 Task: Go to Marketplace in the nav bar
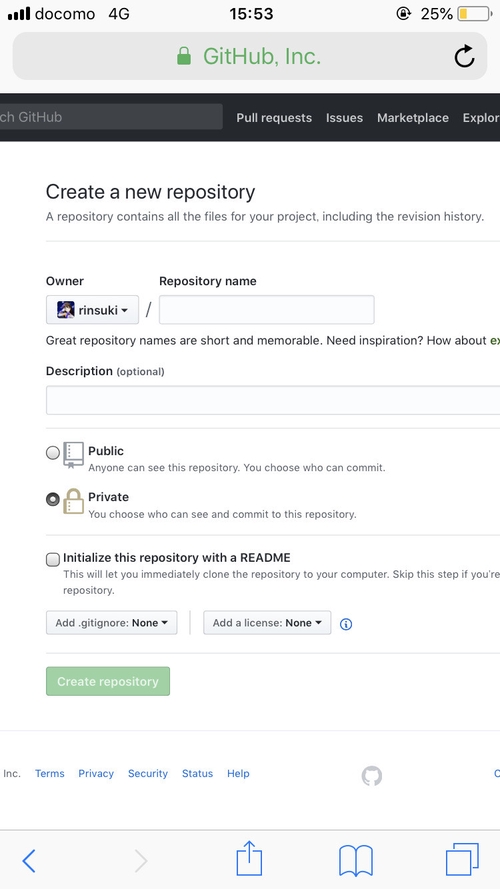(x=413, y=118)
